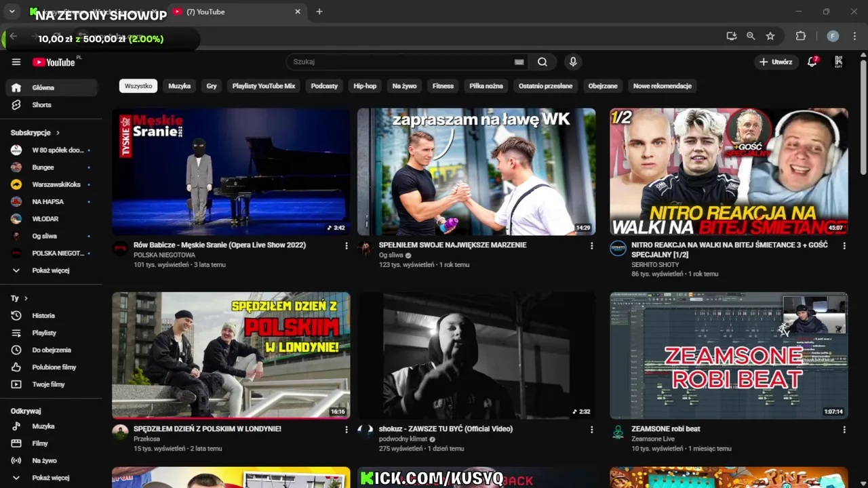
Task: Start voice search with the microphone
Action: (573, 62)
